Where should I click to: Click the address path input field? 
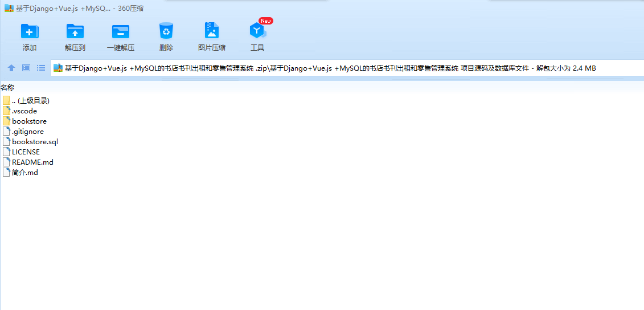click(x=347, y=68)
